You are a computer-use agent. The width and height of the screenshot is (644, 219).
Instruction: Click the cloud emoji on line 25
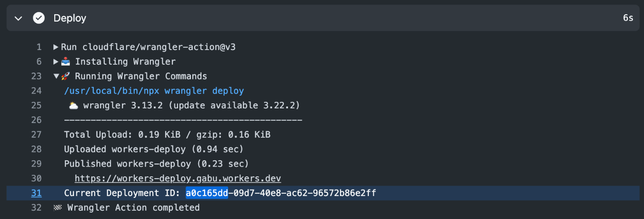[x=73, y=106]
